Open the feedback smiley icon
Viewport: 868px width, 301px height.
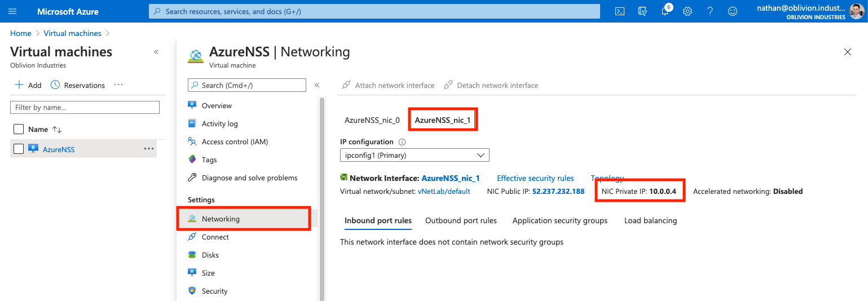733,11
